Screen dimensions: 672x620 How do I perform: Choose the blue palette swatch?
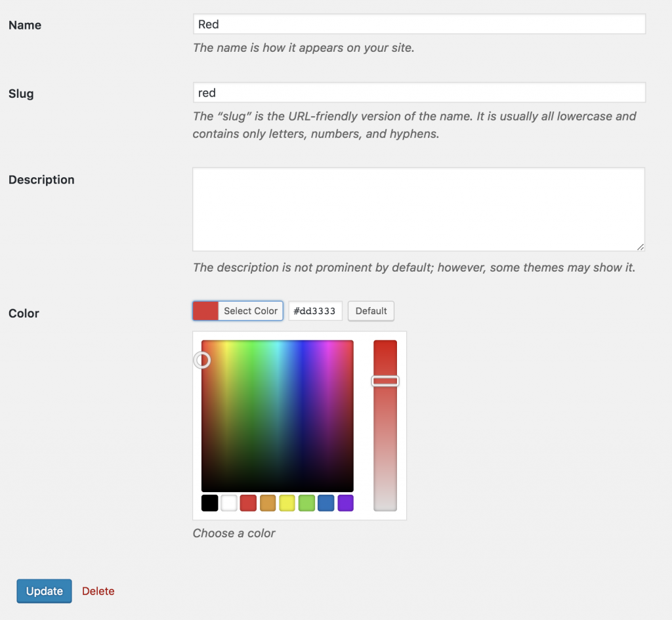(326, 503)
